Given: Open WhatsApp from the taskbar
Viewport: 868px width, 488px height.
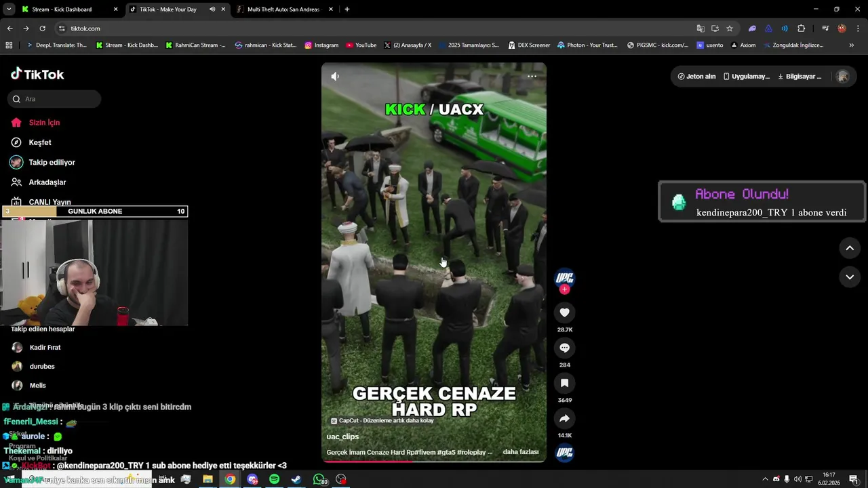Looking at the screenshot, I should [x=319, y=479].
